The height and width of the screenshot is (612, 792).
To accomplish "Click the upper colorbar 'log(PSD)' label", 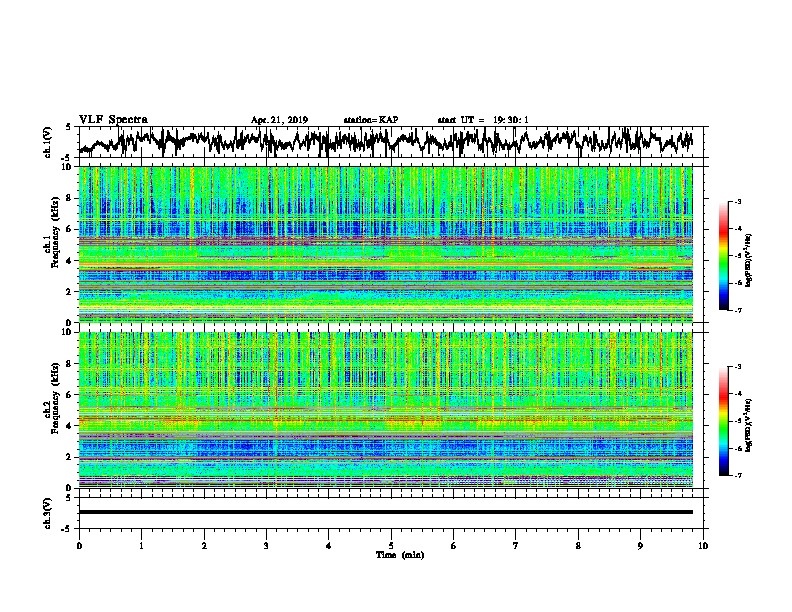I will [x=749, y=261].
